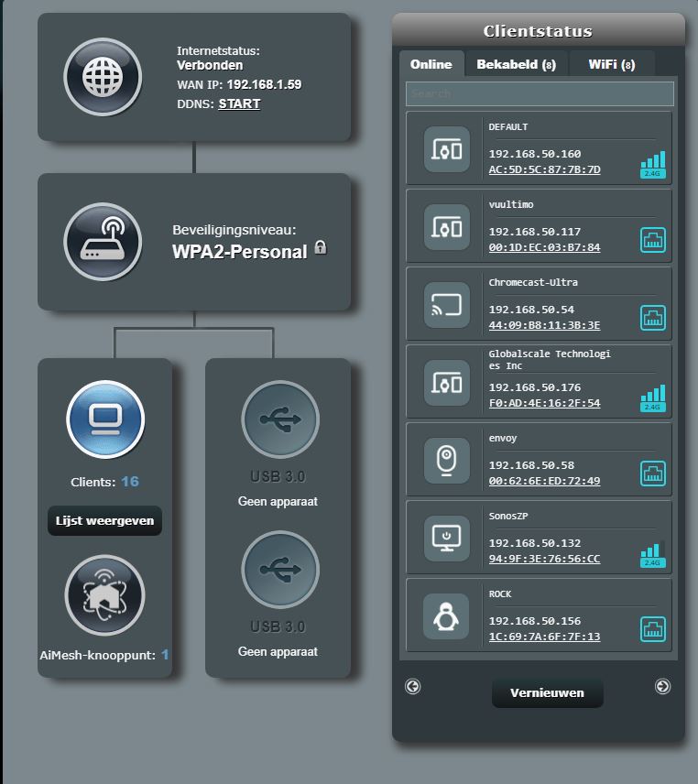Click the SonosZP monitor device icon

[447, 539]
